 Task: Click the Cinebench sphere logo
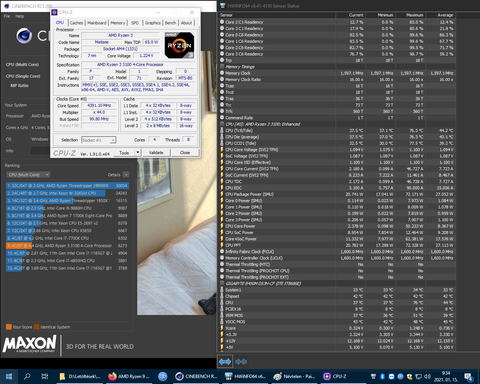tap(24, 36)
